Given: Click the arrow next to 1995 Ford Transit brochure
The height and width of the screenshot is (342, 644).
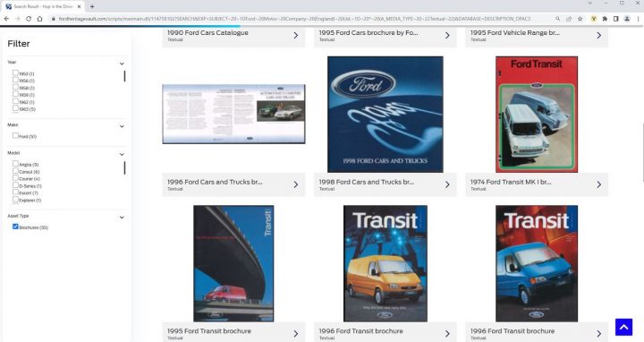Looking at the screenshot, I should point(296,334).
